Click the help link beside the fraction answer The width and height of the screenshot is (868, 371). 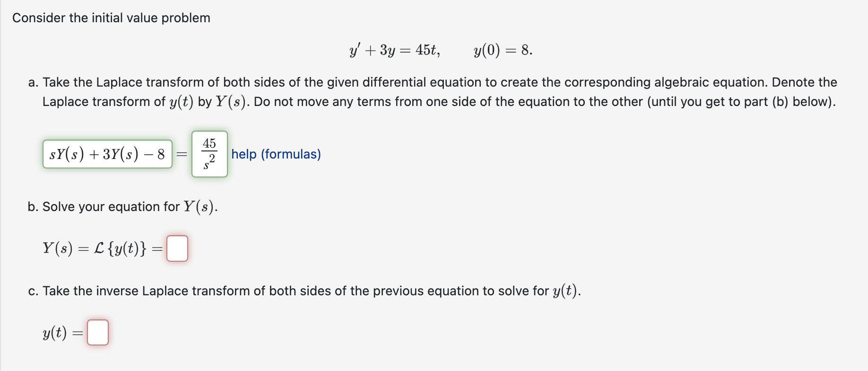coord(277,154)
